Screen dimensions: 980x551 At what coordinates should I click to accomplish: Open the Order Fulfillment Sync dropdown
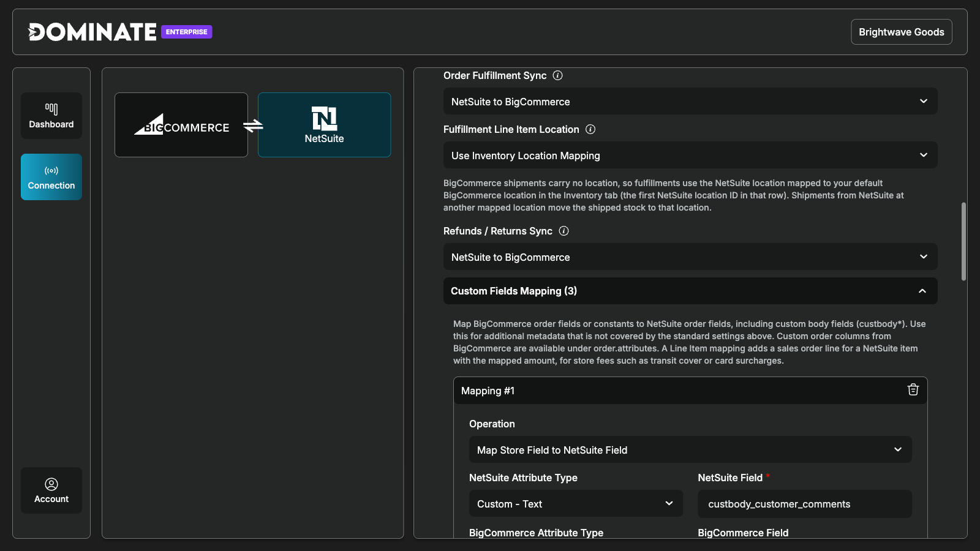pos(690,101)
